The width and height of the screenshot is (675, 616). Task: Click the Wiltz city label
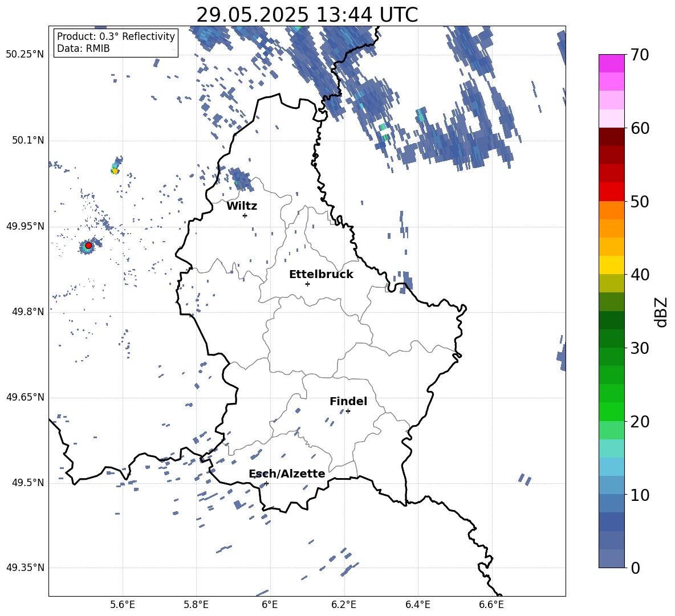coord(242,206)
